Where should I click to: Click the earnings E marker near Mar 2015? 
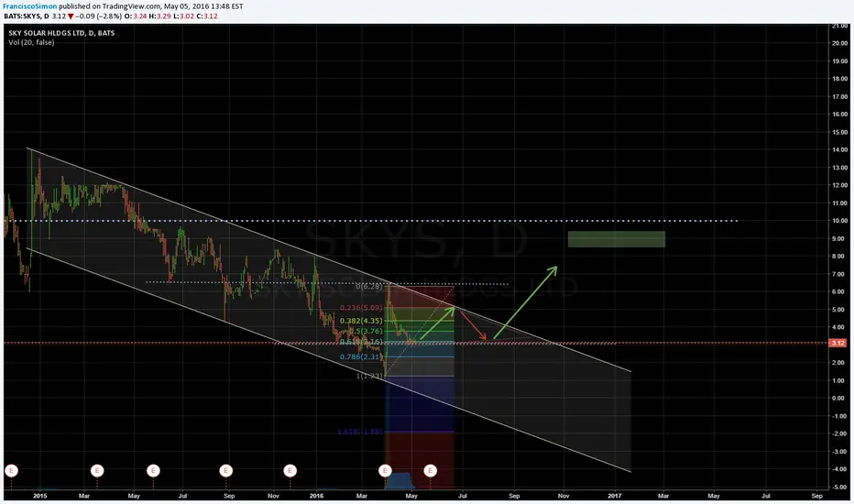(x=97, y=470)
